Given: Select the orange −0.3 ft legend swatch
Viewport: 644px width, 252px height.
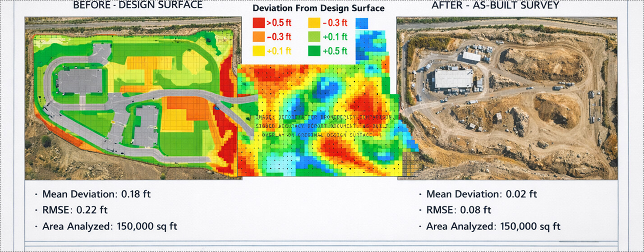Looking at the screenshot, I should click(258, 37).
